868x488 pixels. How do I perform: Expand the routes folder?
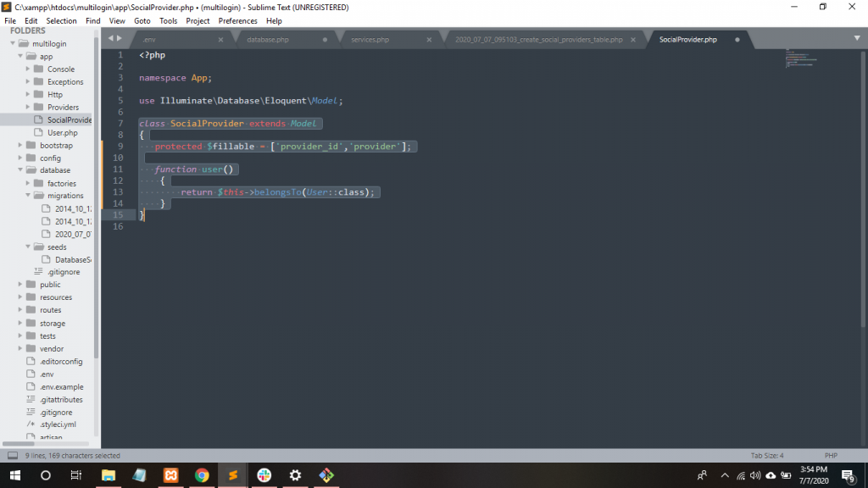(x=20, y=309)
